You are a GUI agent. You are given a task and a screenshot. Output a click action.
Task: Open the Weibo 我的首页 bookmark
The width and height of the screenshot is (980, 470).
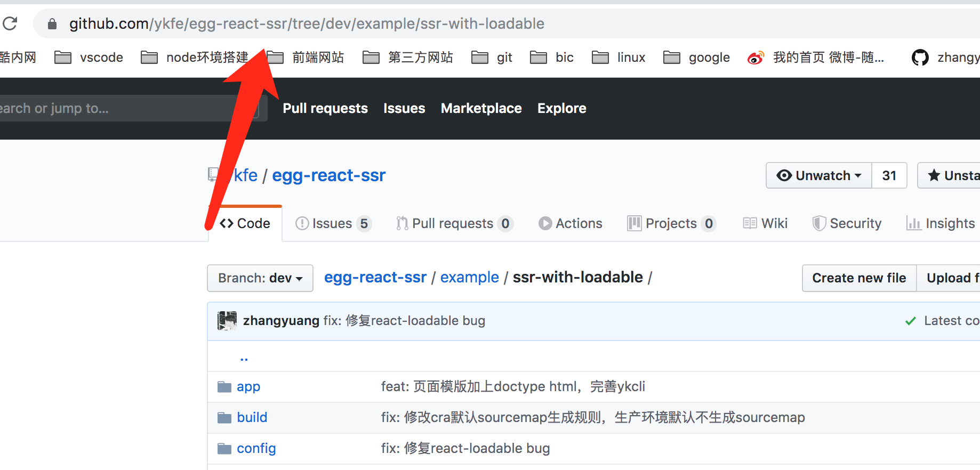[x=816, y=57]
